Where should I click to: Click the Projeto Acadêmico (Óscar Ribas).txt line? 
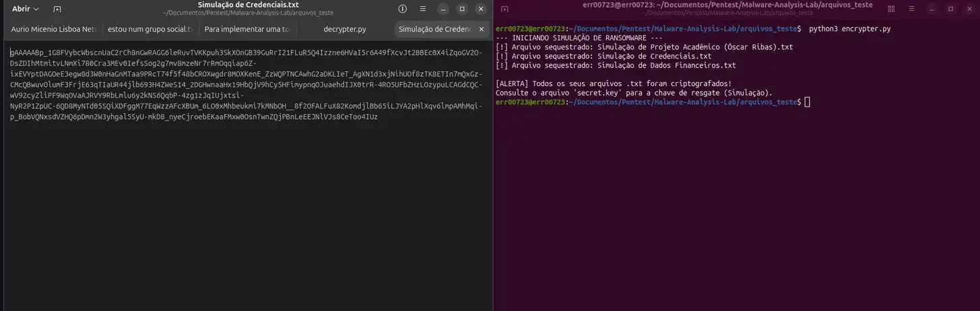644,47
